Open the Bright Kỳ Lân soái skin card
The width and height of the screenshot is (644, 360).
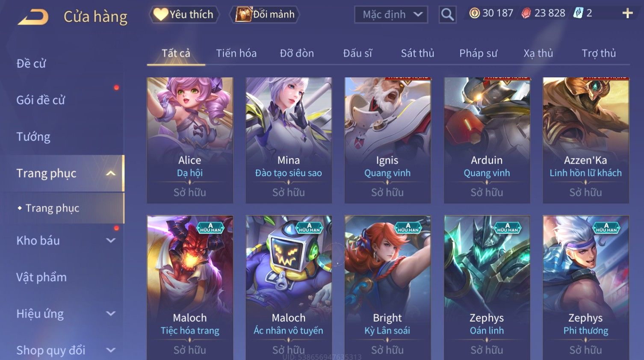pos(387,287)
